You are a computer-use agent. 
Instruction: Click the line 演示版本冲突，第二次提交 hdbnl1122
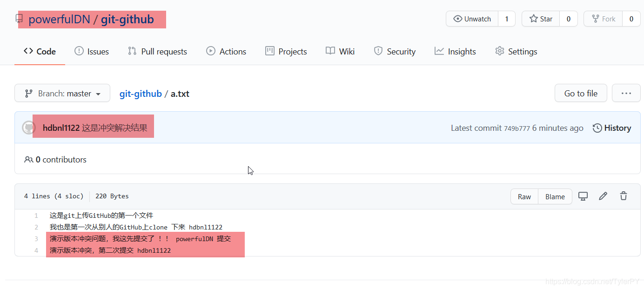(110, 250)
